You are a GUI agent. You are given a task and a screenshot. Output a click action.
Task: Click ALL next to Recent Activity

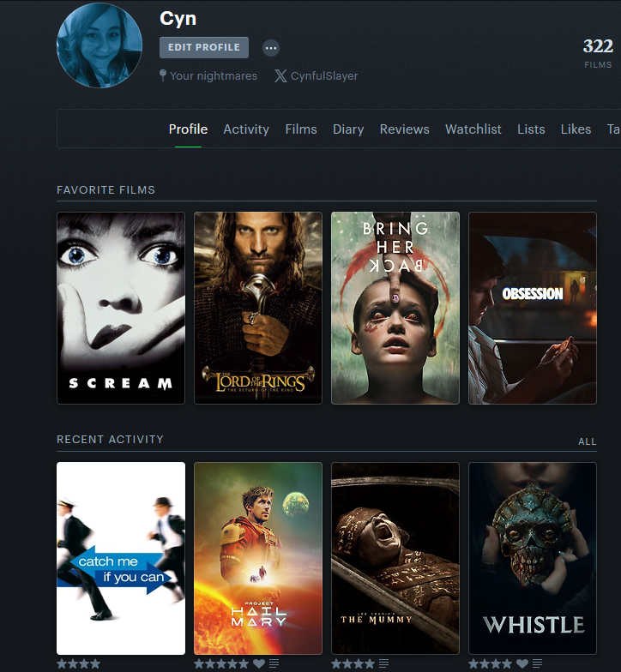[x=587, y=441]
